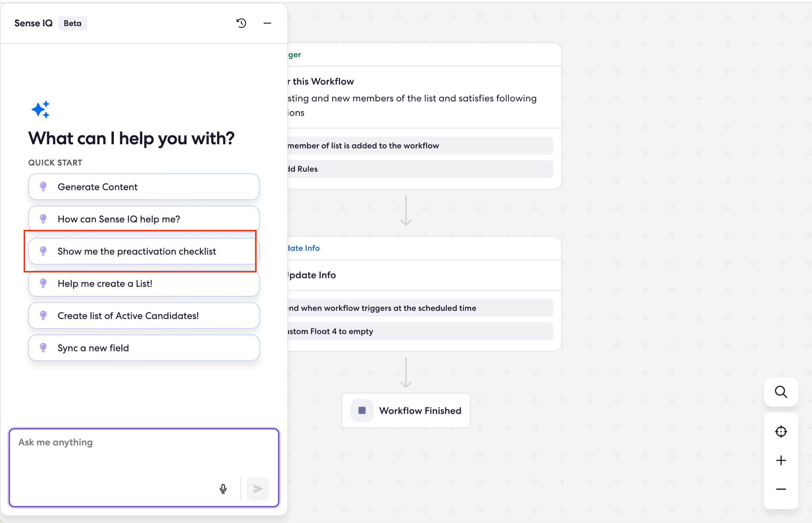
Task: Click the Sense IQ panel title
Action: [33, 23]
